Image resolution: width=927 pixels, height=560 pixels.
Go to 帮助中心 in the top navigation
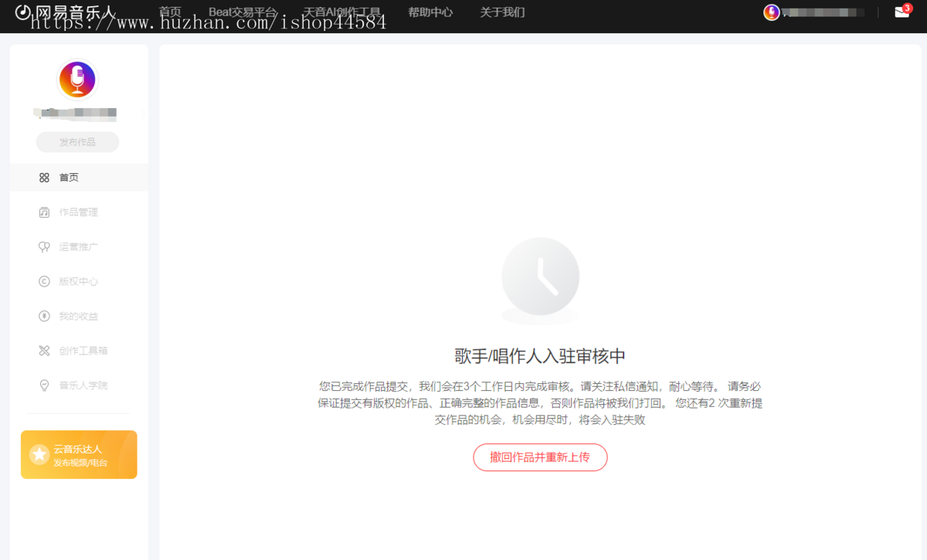(x=430, y=12)
